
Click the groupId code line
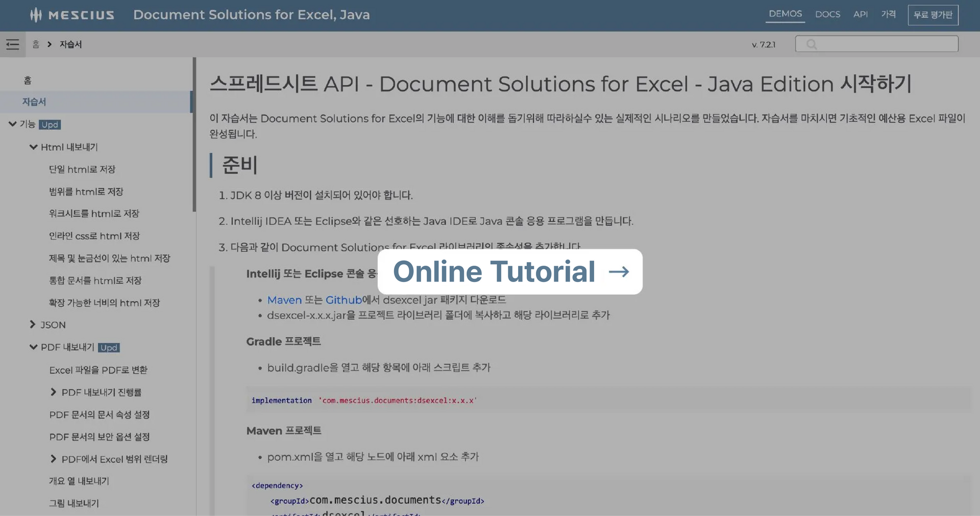pos(377,500)
